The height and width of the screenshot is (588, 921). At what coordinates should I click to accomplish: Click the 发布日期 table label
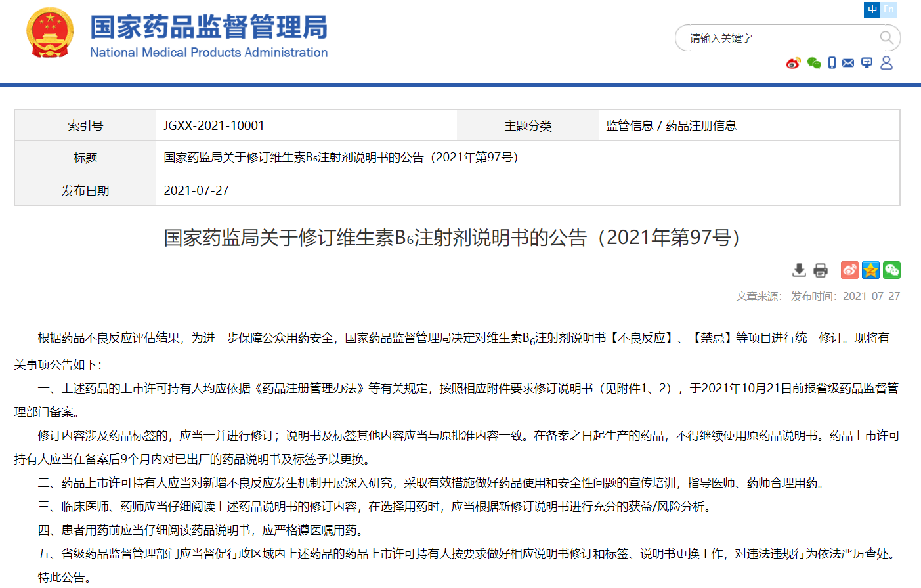pyautogui.click(x=85, y=190)
